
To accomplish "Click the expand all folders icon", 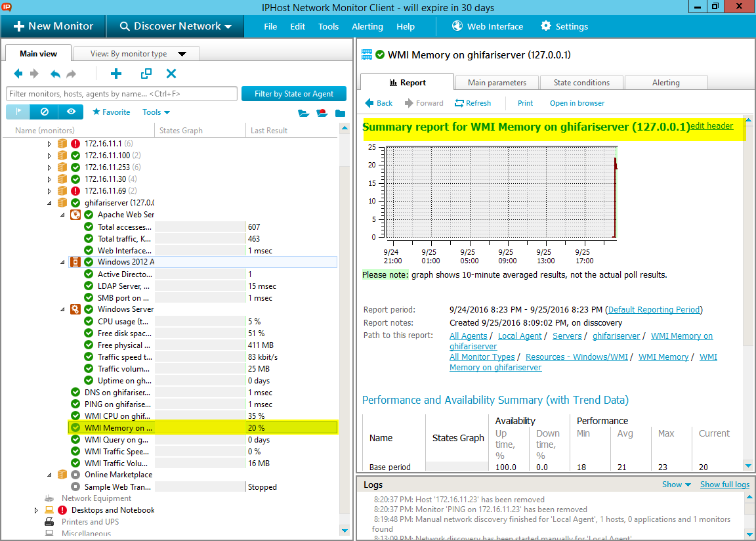I will (x=303, y=113).
